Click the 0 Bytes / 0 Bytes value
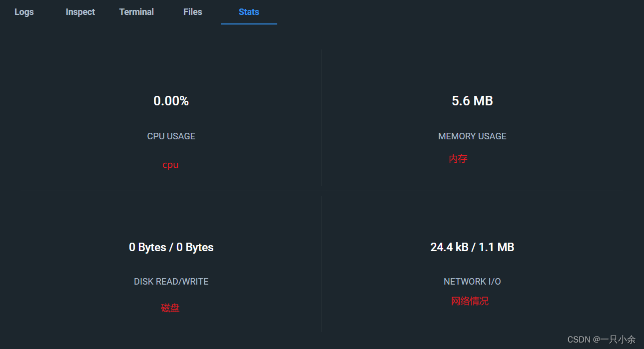644x349 pixels. coord(171,247)
